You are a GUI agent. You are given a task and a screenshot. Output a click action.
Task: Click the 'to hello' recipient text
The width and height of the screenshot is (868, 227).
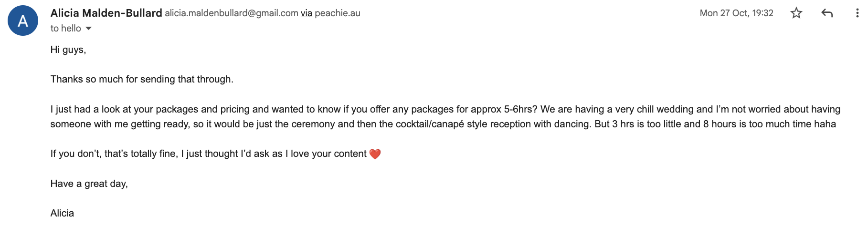click(x=66, y=29)
